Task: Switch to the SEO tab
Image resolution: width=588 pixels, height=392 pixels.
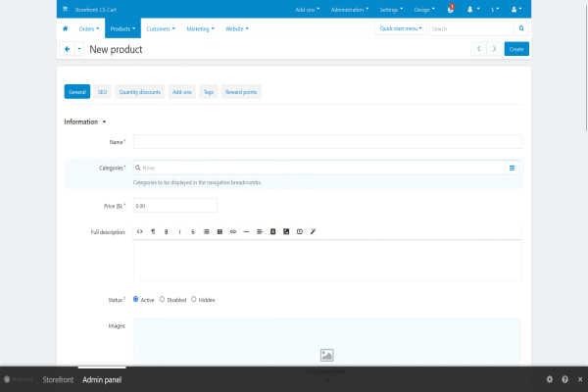Action: tap(102, 92)
